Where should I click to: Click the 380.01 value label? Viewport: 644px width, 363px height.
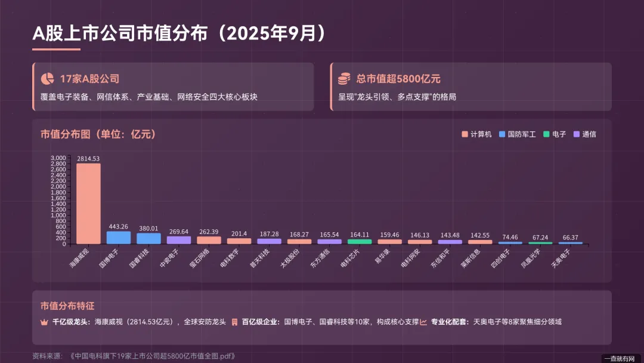coord(148,228)
